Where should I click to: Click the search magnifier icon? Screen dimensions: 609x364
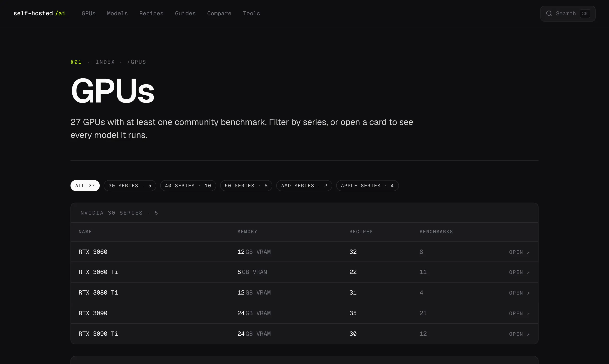tap(549, 13)
